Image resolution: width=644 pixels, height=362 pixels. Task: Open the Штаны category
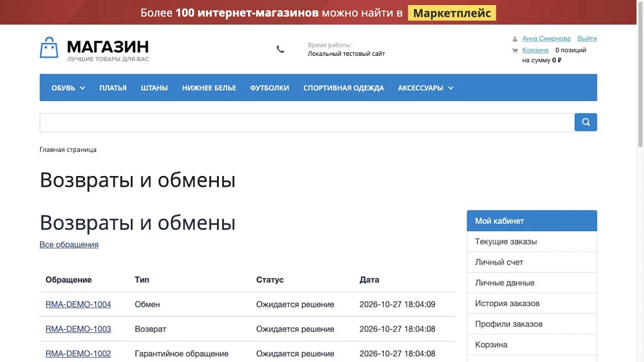point(155,88)
